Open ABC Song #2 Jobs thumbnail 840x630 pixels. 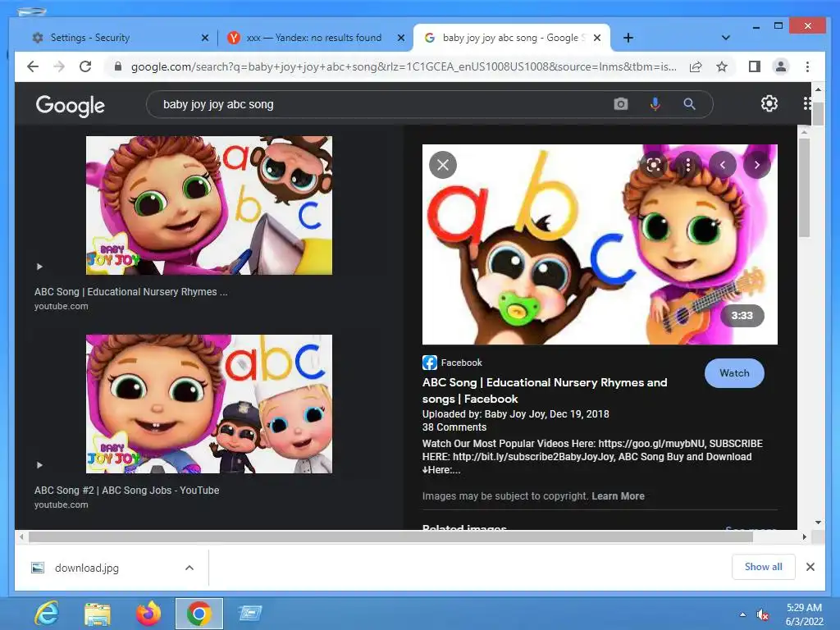click(209, 404)
